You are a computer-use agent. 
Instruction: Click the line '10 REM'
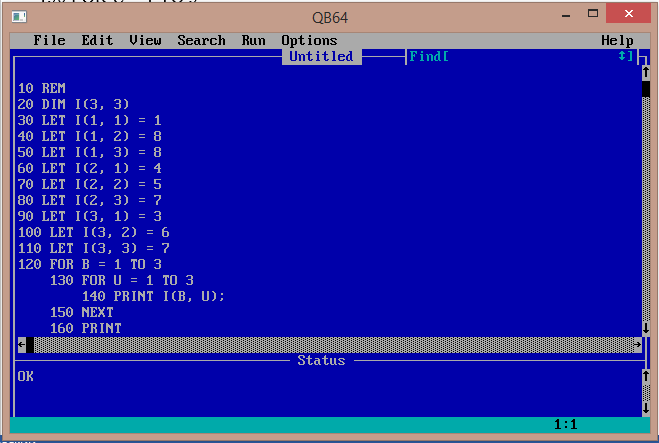pyautogui.click(x=42, y=88)
